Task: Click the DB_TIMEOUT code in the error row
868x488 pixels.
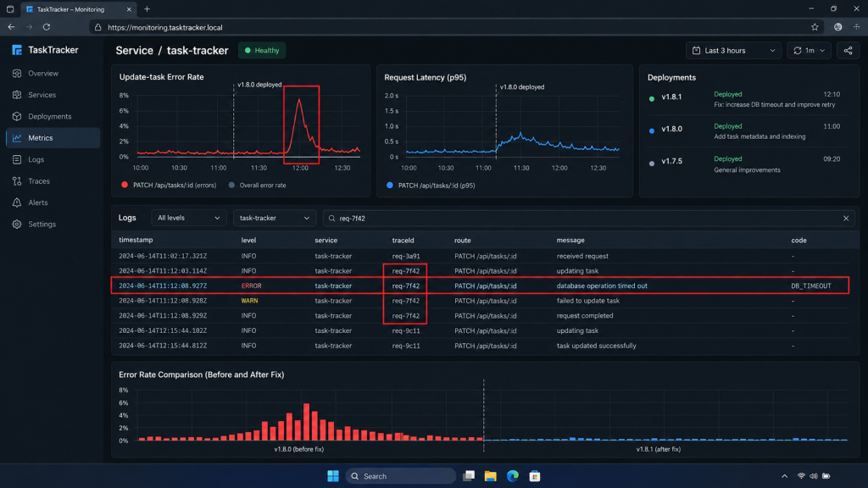Action: [x=811, y=286]
